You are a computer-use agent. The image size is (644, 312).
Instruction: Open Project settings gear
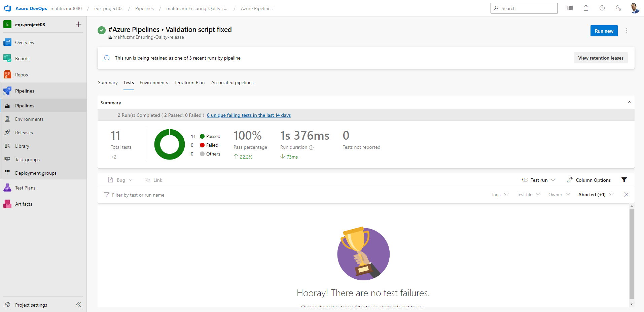(7, 305)
